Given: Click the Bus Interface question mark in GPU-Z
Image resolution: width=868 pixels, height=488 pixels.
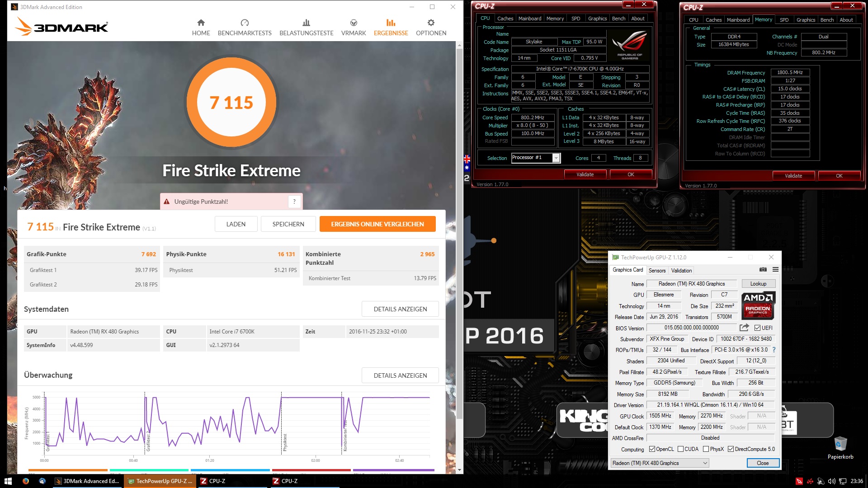Looking at the screenshot, I should (x=774, y=350).
